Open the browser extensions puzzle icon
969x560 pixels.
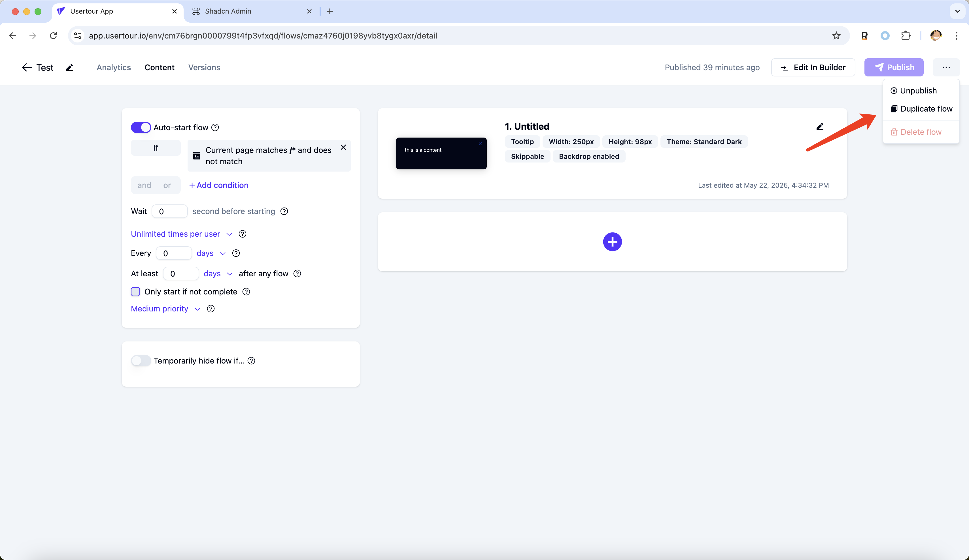[x=906, y=36]
